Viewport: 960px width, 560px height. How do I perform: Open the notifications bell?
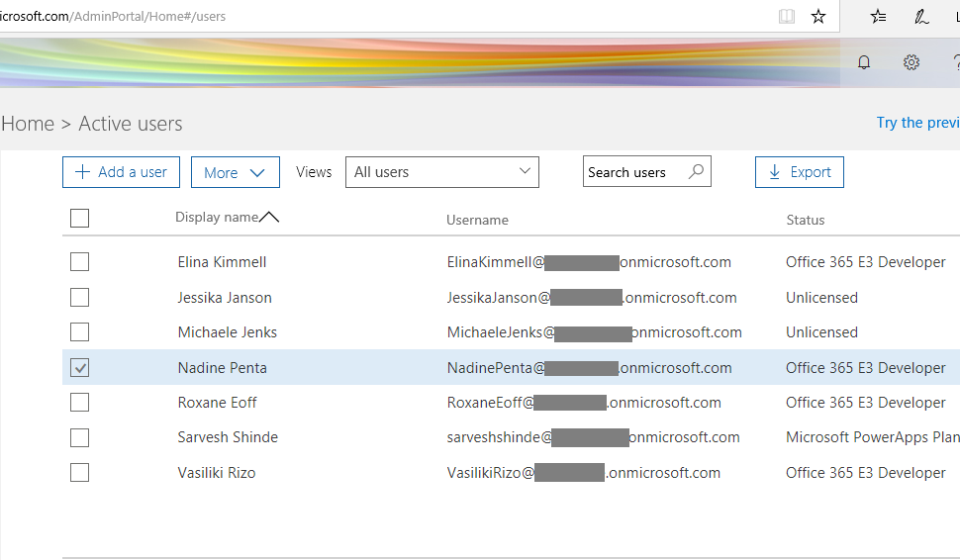click(x=864, y=61)
